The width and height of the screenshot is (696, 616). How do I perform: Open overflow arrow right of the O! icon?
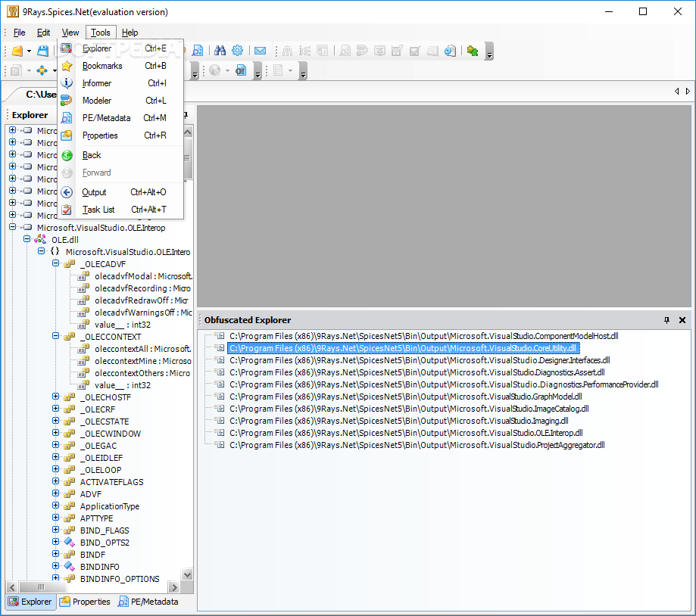point(257,71)
